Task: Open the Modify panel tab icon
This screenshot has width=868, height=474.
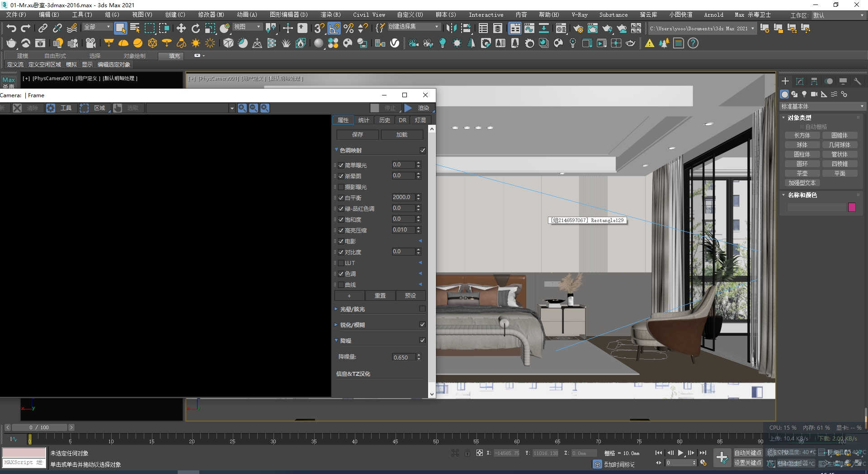Action: 800,81
